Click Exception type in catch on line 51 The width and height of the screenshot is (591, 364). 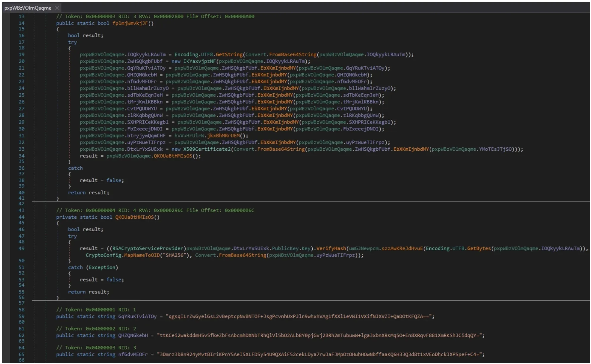[x=102, y=268]
